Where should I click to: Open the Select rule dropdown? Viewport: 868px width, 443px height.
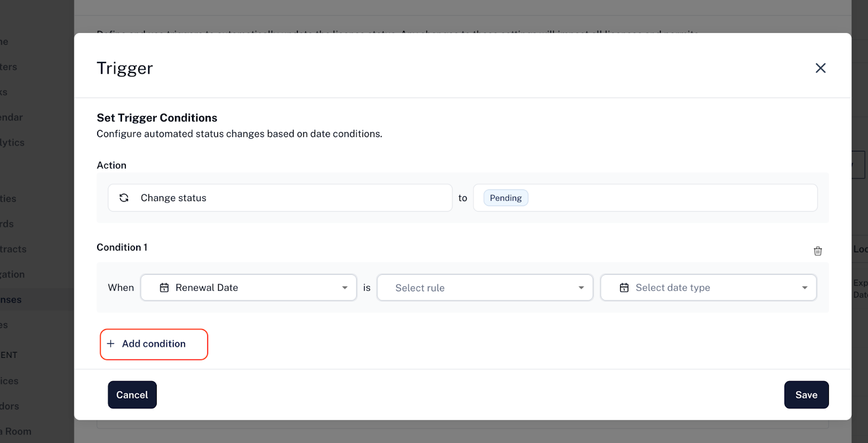(485, 287)
